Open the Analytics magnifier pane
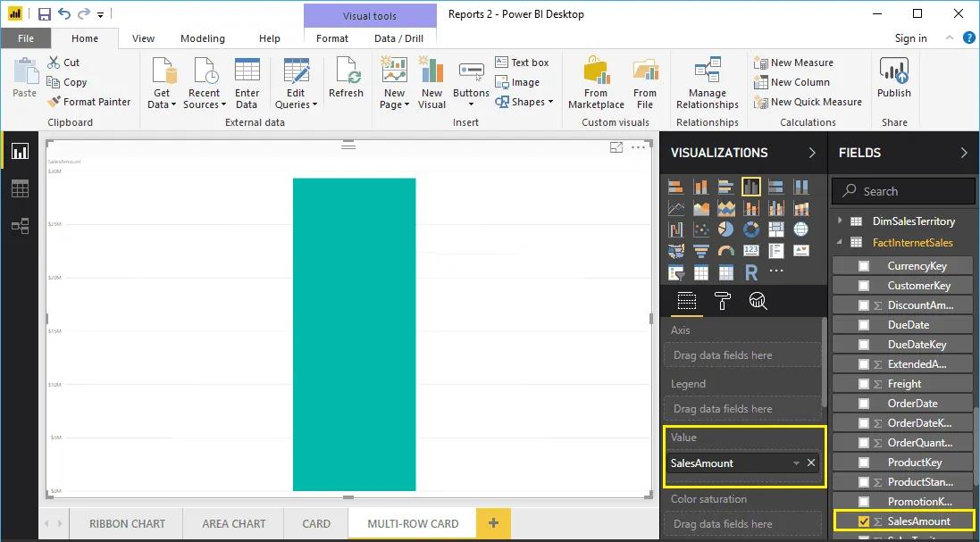Image resolution: width=980 pixels, height=542 pixels. [x=758, y=302]
